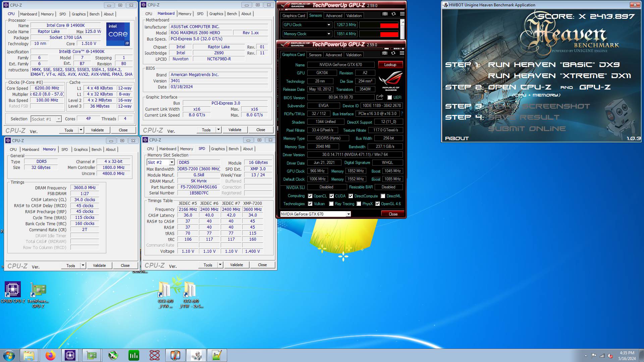Click Validate in the CPU-Z Memory window
The image size is (644, 362).
99,265
